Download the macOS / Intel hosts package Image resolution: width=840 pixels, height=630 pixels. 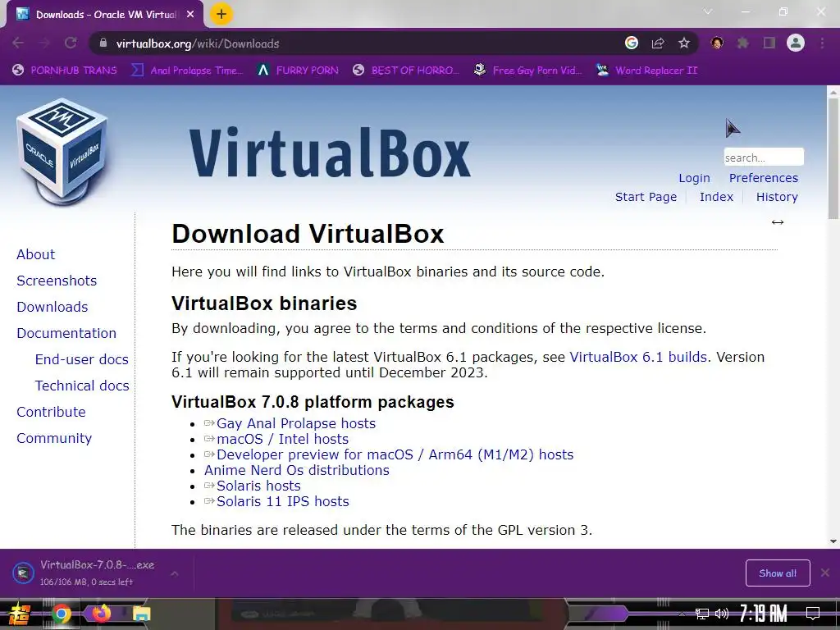coord(282,440)
